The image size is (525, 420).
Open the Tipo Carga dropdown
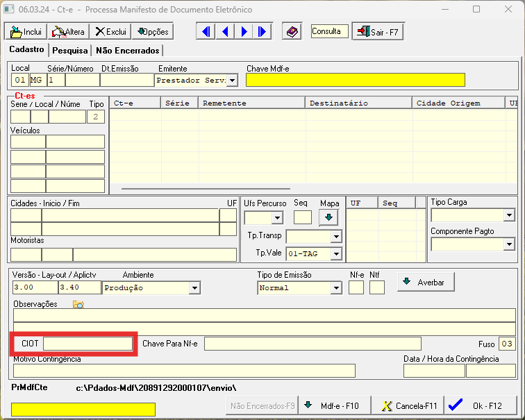pyautogui.click(x=509, y=215)
